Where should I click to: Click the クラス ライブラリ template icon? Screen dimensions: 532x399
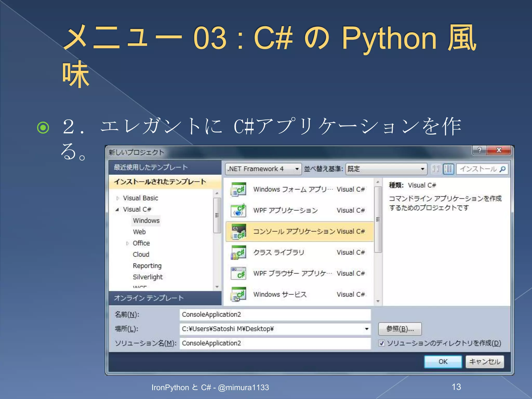238,252
